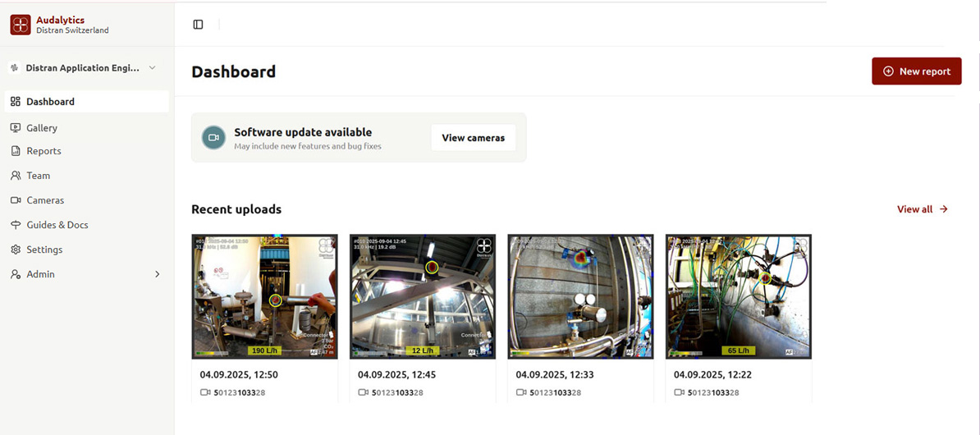Select Dashboard in the sidebar

pyautogui.click(x=50, y=102)
